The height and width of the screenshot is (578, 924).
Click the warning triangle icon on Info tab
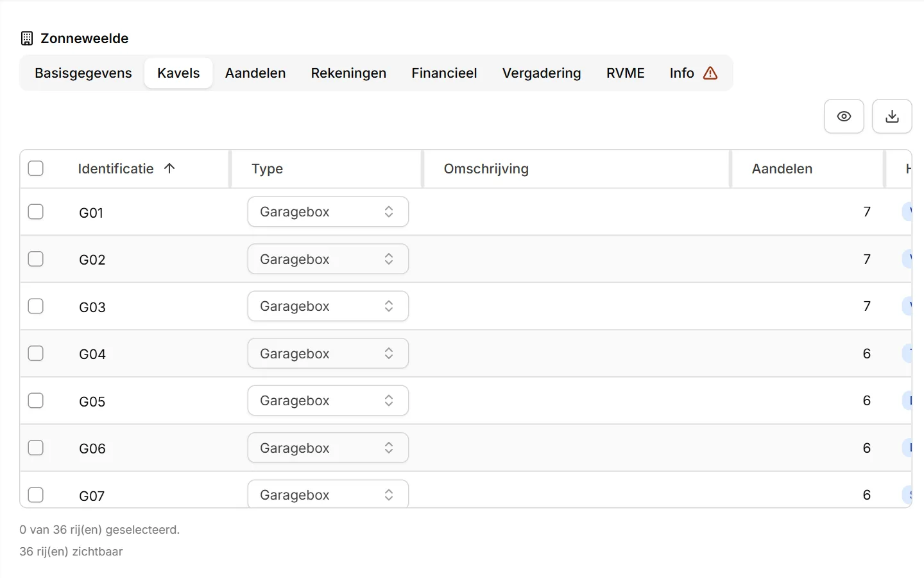pyautogui.click(x=710, y=73)
